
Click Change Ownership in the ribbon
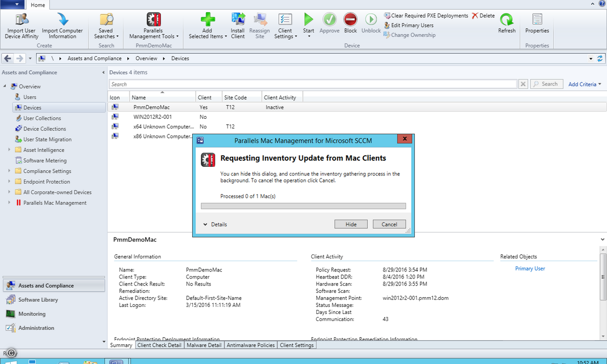tap(410, 35)
